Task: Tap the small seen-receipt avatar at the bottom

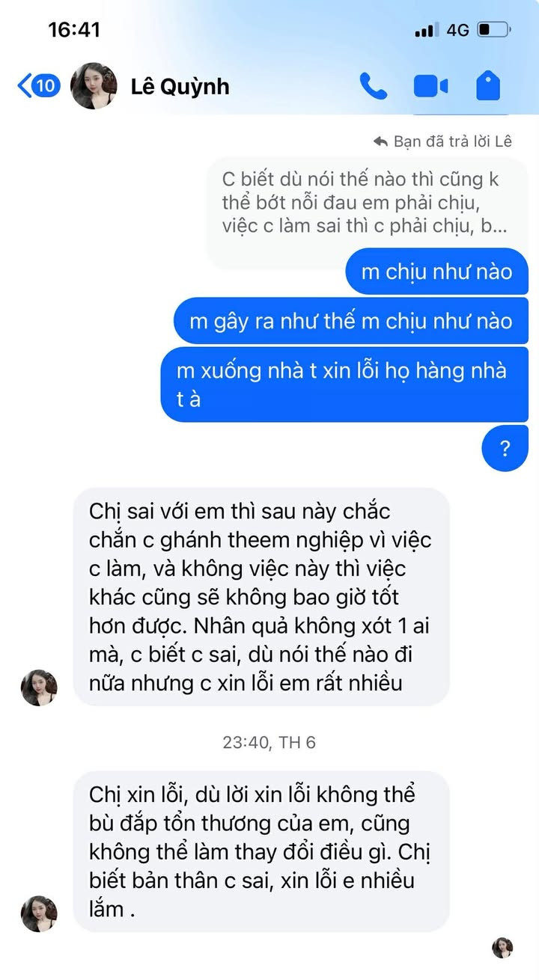Action: (x=502, y=948)
